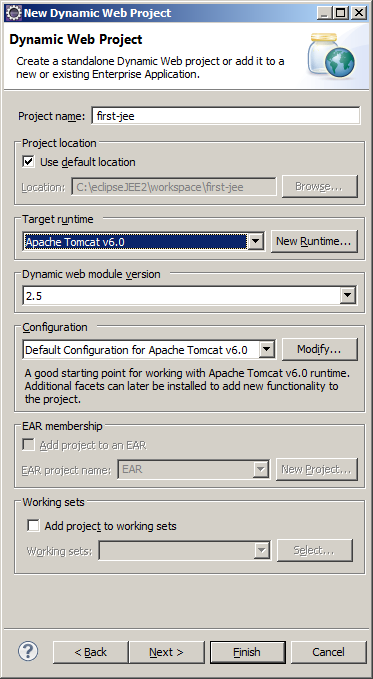Uncheck Use default location checkbox

[29, 162]
